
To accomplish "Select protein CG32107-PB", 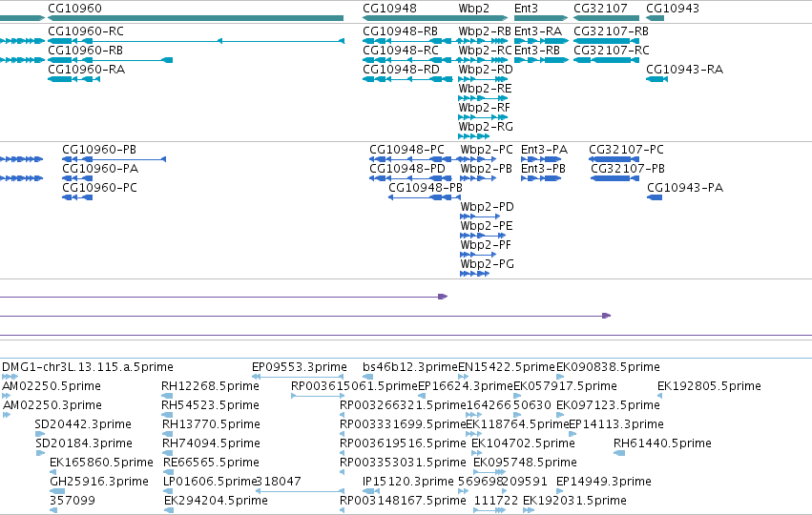I will point(615,178).
